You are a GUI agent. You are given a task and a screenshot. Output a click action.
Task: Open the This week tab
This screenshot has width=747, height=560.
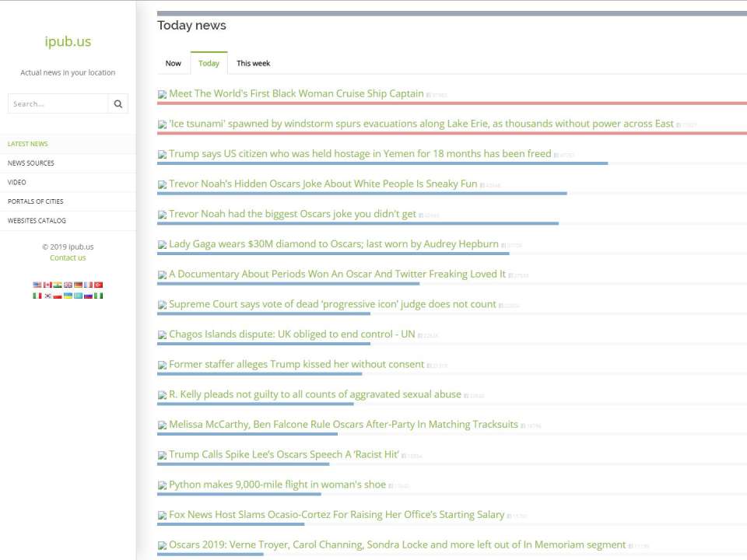pyautogui.click(x=253, y=63)
